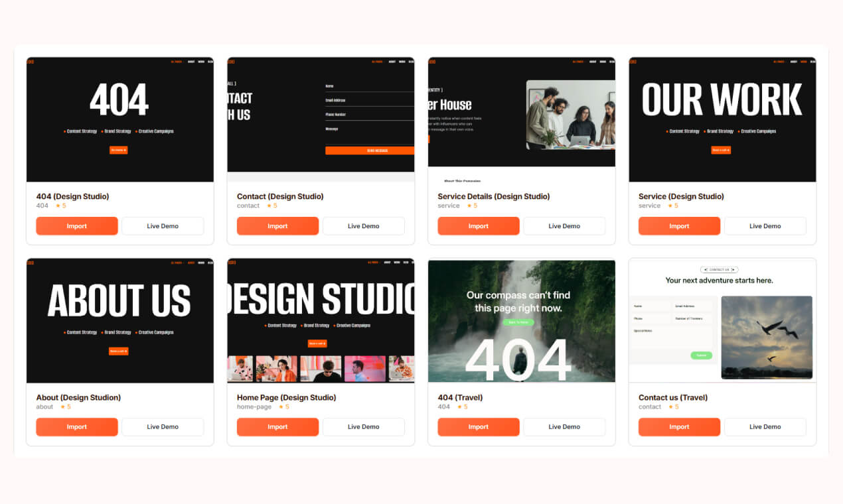Import the About (Design Studion) template
Image resolution: width=843 pixels, height=504 pixels.
[77, 427]
